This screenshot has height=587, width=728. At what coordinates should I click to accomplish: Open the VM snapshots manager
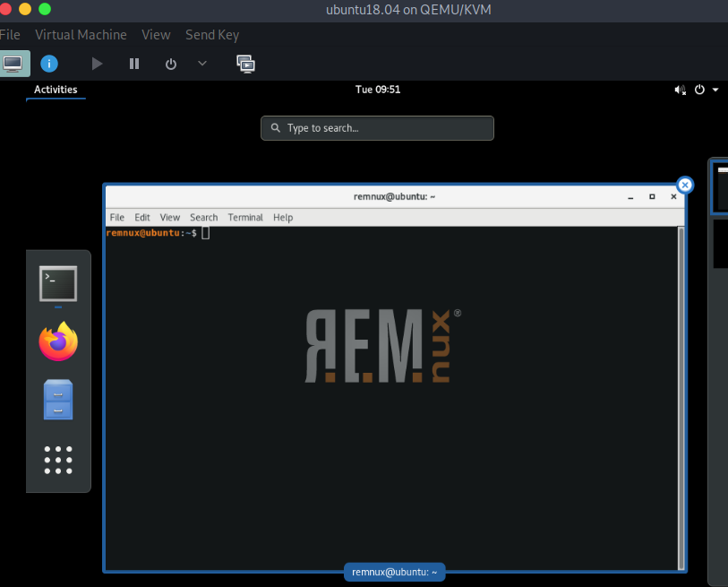[245, 64]
